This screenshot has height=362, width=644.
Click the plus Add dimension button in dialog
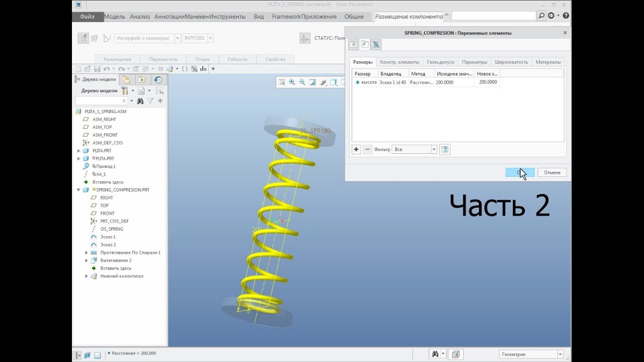tap(356, 149)
